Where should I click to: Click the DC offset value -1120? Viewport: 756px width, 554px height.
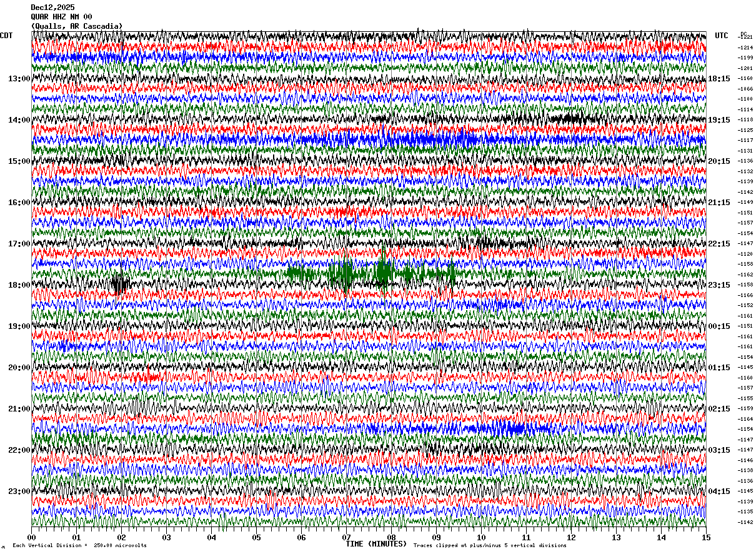click(745, 254)
